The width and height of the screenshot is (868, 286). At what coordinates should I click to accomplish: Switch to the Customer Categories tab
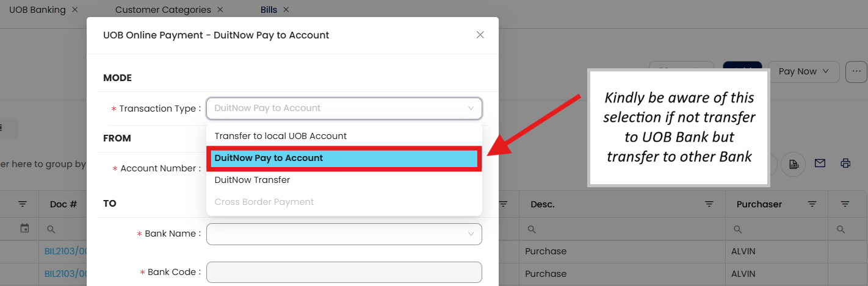(163, 10)
